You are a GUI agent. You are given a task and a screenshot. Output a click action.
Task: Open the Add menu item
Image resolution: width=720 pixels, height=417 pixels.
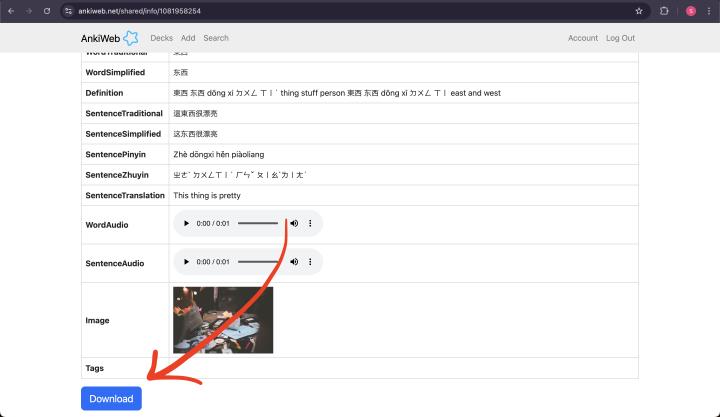[x=188, y=38]
